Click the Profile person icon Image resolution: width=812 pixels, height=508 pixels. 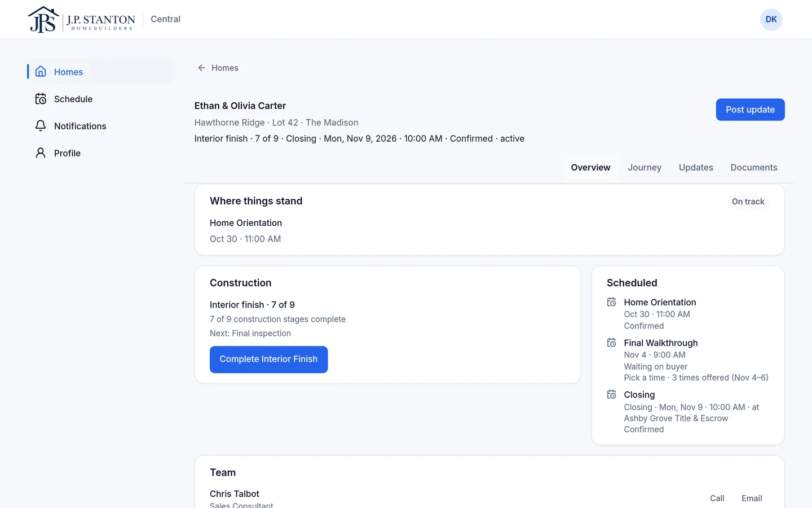[41, 153]
